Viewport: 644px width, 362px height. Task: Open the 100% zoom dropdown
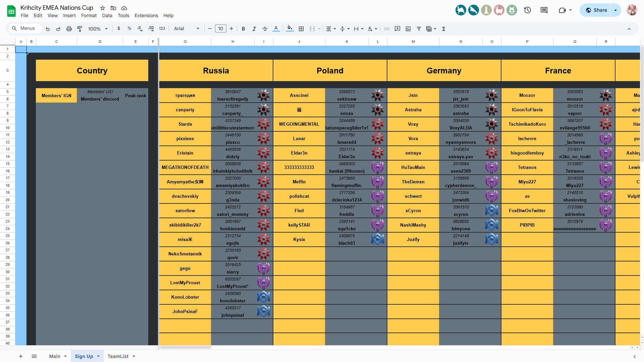click(x=98, y=29)
